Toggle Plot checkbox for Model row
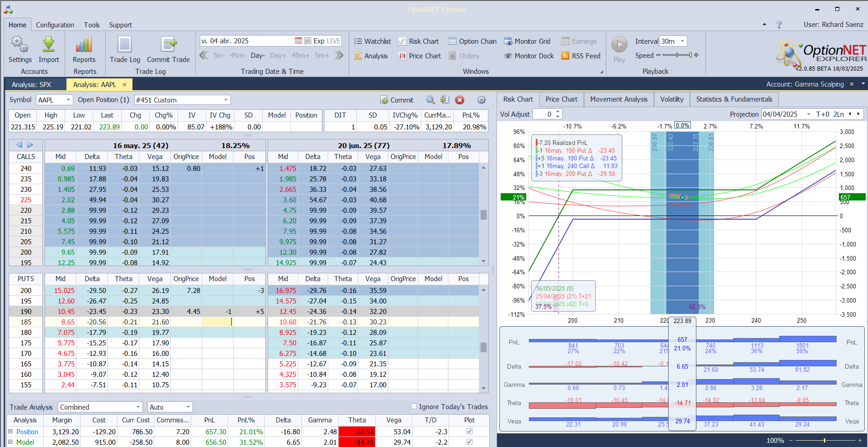The width and height of the screenshot is (868, 447). [x=469, y=442]
